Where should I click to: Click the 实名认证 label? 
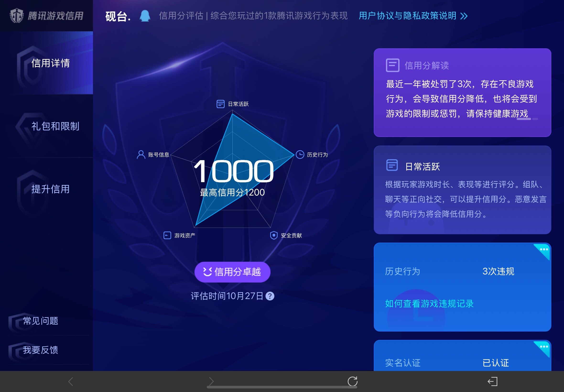tap(403, 363)
